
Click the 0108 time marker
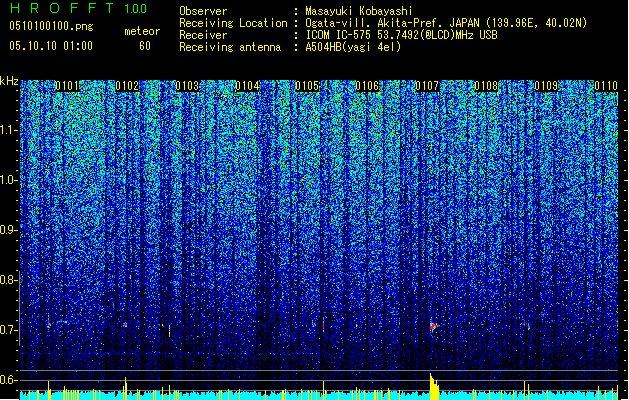point(487,86)
